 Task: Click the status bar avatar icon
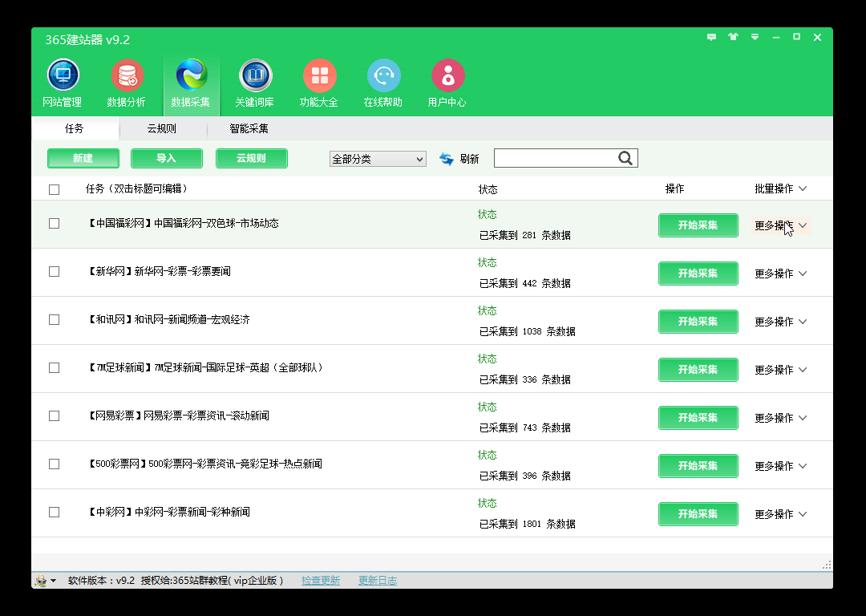(x=41, y=581)
